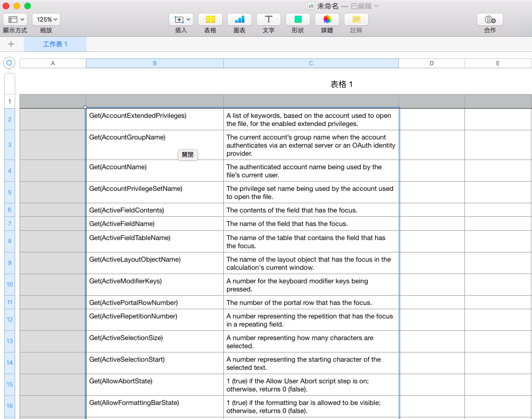Open the Collaborate (合作) icon

pos(490,19)
